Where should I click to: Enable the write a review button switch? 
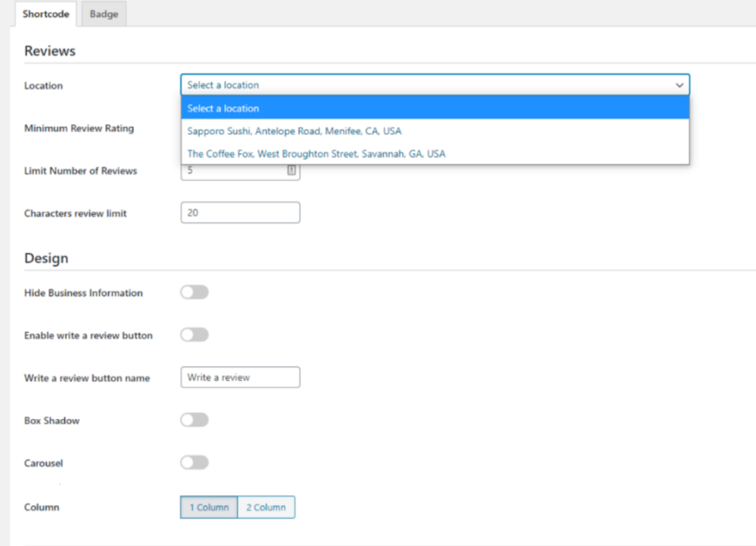point(194,335)
